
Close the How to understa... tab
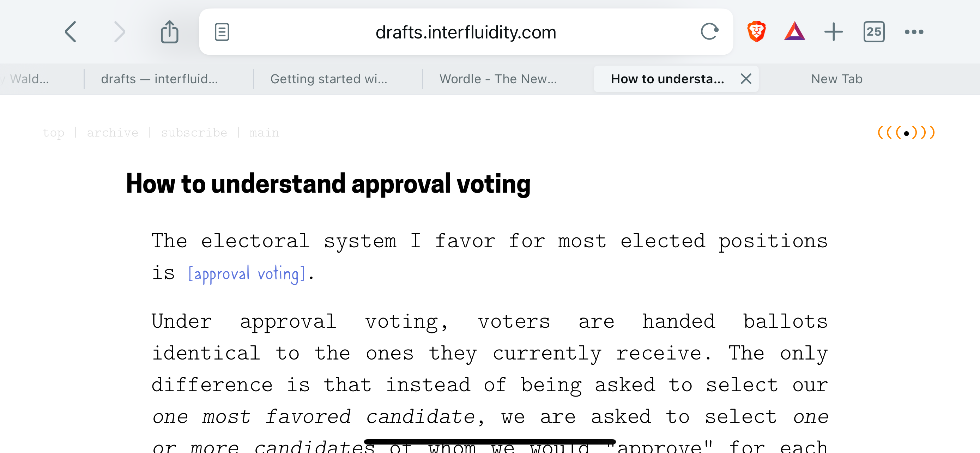point(746,79)
